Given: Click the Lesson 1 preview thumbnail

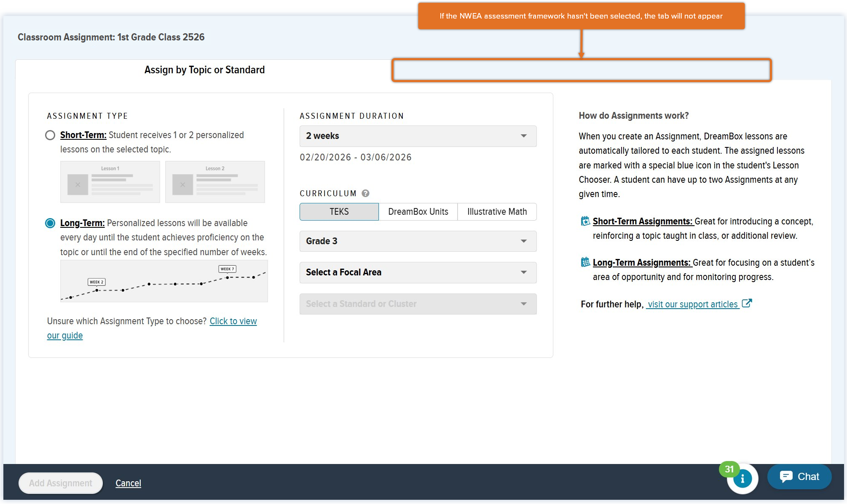Looking at the screenshot, I should (110, 182).
